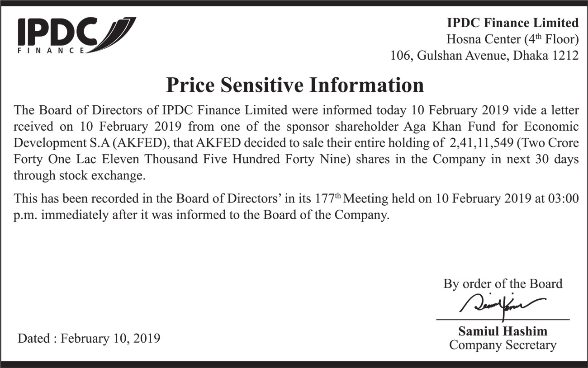The width and height of the screenshot is (588, 368).
Task: Click the name "Samiul Hashim"
Action: 503,331
